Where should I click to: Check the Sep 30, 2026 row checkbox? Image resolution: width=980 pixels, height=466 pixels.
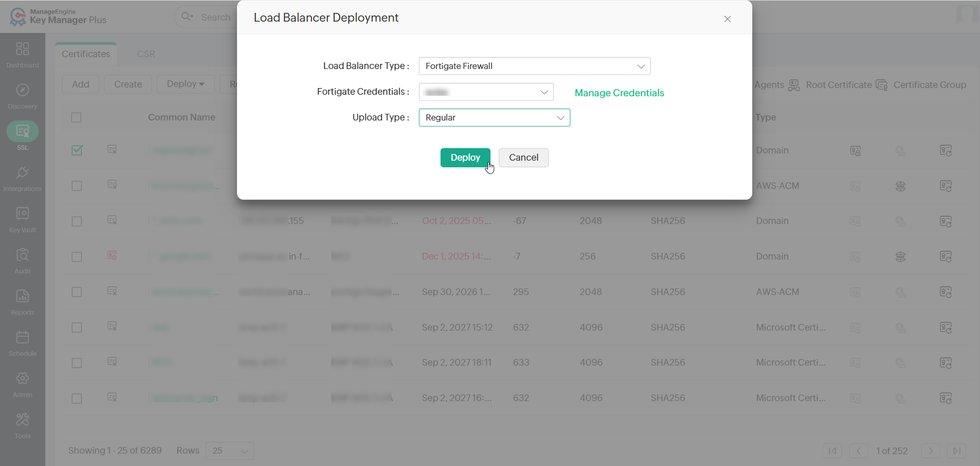[x=77, y=292]
